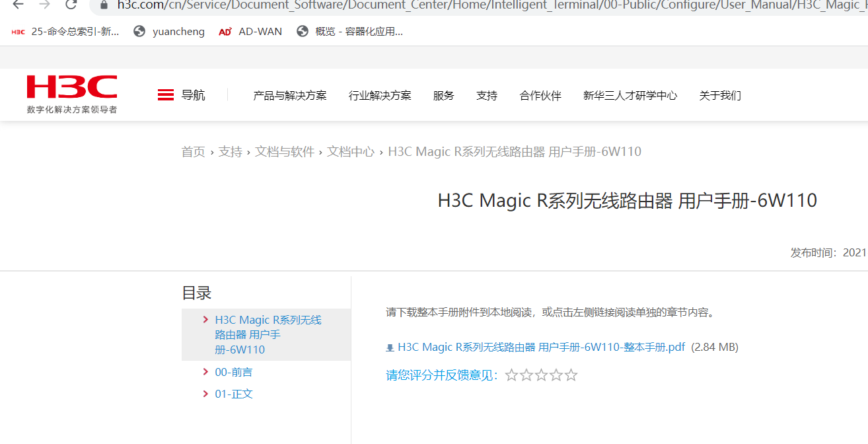Open the yuancheng bookmark

point(169,31)
